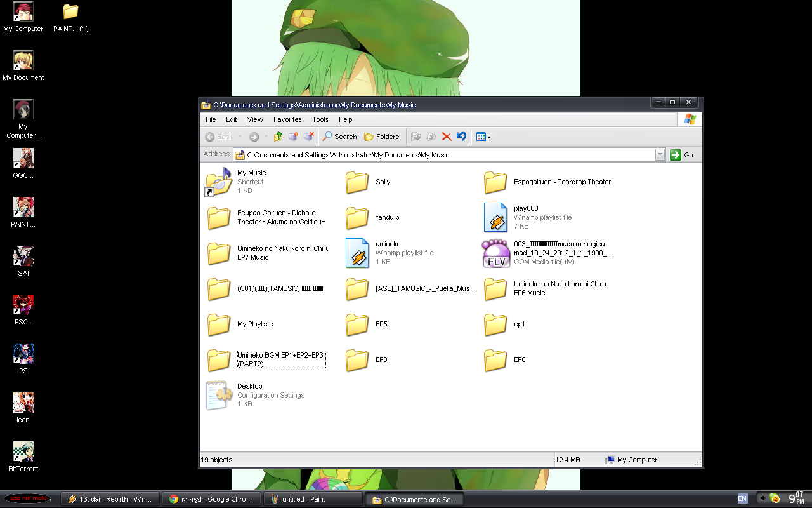Go up one folder level
Image resolution: width=812 pixels, height=508 pixels.
click(278, 137)
